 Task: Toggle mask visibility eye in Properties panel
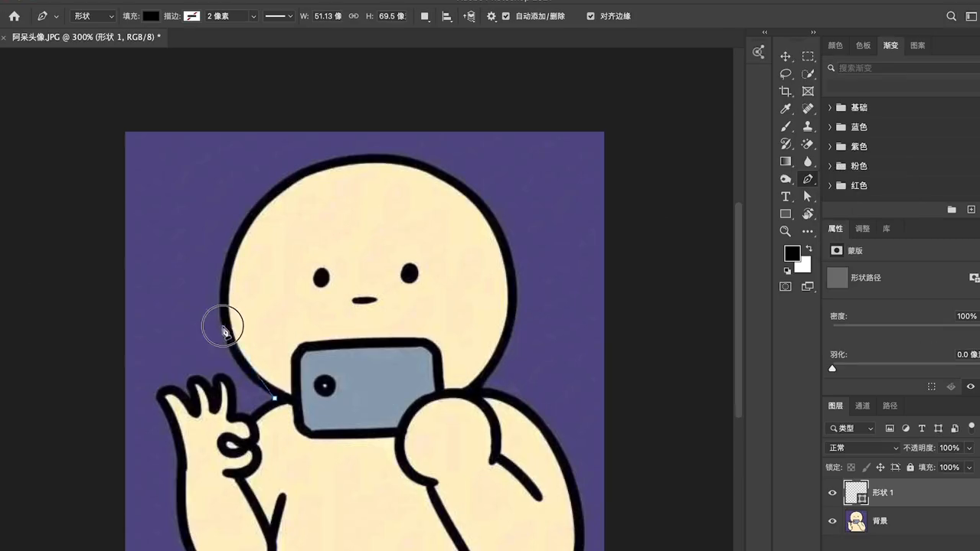[971, 387]
